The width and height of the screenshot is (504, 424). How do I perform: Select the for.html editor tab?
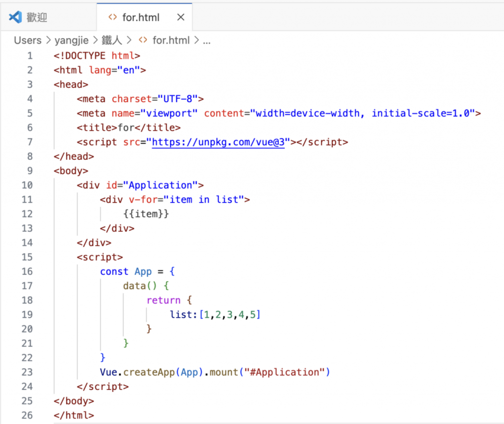click(144, 17)
